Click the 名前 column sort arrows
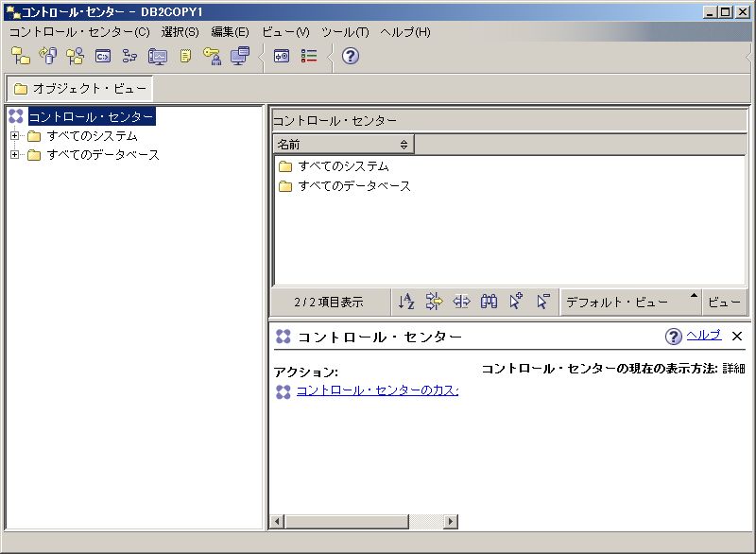Viewport: 756px width, 554px height. click(x=404, y=144)
